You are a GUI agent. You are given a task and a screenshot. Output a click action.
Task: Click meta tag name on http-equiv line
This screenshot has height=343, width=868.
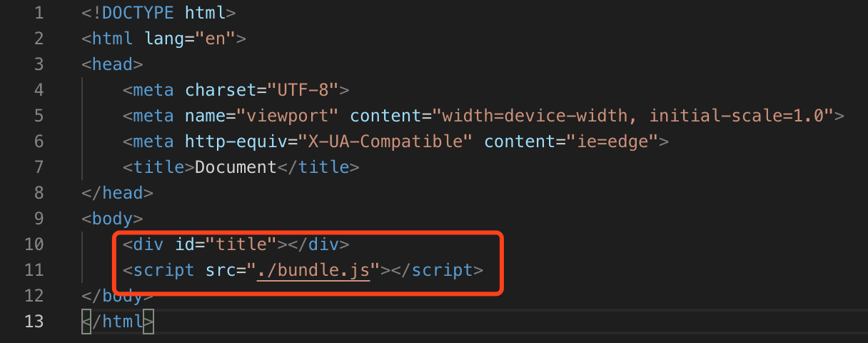[x=154, y=141]
